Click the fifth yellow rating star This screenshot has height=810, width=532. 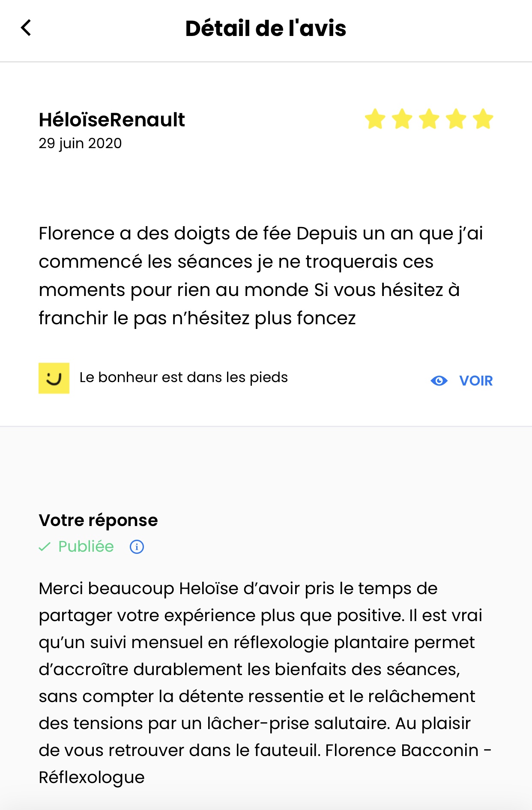483,119
